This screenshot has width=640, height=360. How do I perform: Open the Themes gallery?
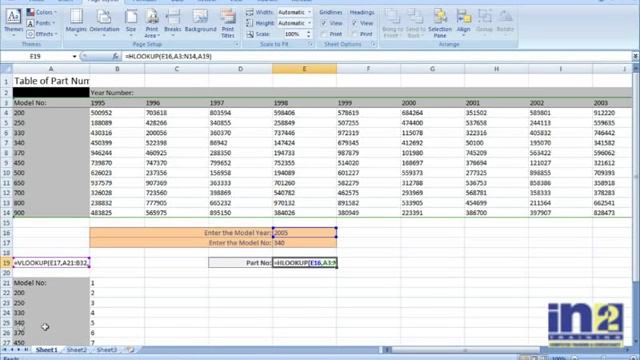(x=13, y=22)
